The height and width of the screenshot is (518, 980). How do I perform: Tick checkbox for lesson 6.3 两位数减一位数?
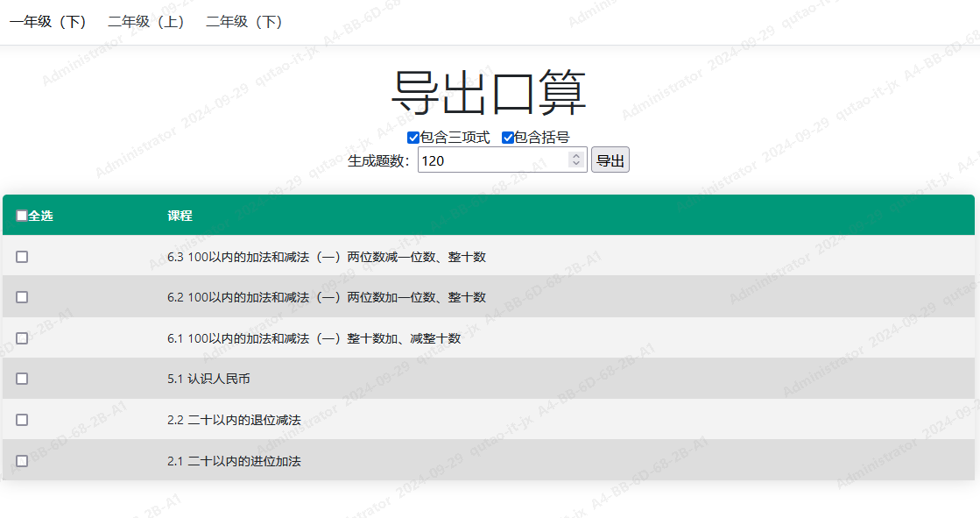[x=22, y=257]
